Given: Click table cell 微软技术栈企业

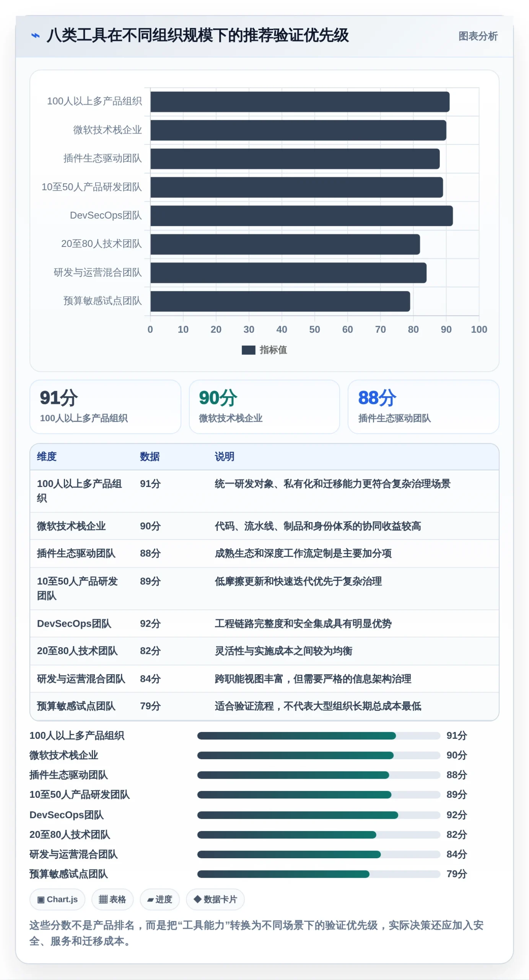Looking at the screenshot, I should [x=71, y=526].
